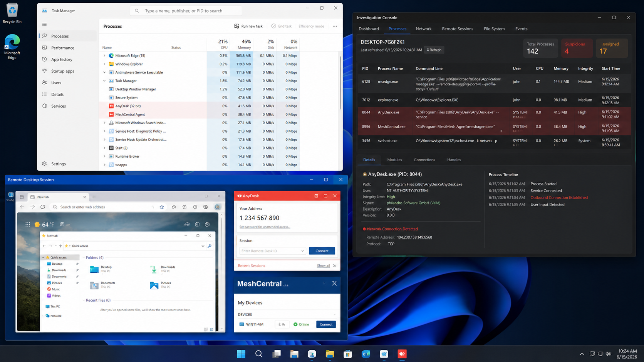Click Connect for WIN11-VM in MeshCentral

tap(326, 324)
